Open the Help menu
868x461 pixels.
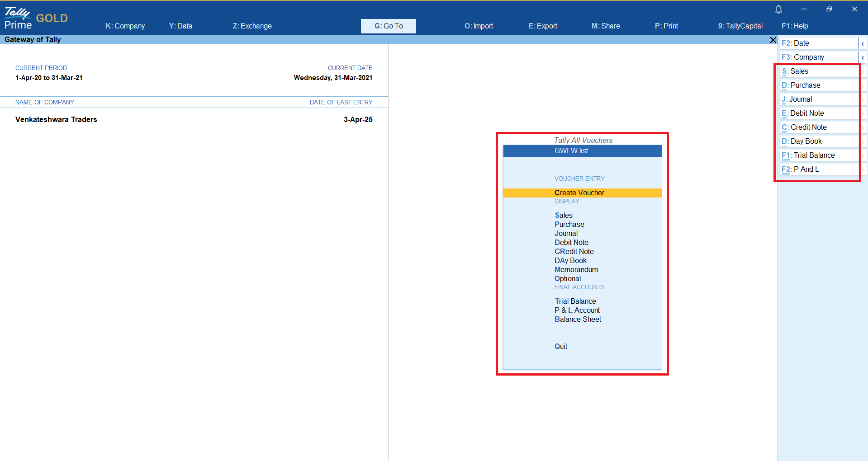[x=794, y=26]
